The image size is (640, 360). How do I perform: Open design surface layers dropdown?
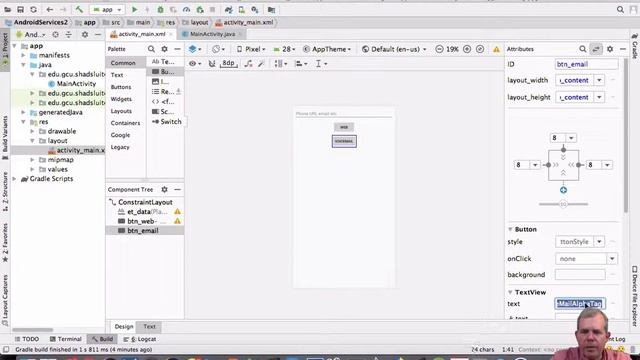tap(195, 49)
